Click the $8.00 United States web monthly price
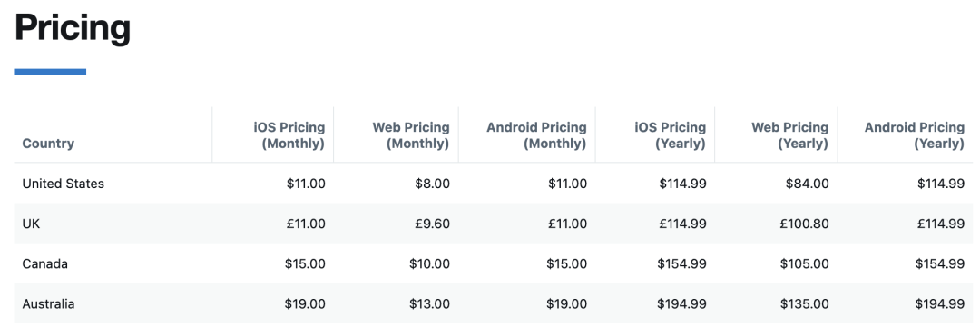The height and width of the screenshot is (328, 980). [x=432, y=184]
